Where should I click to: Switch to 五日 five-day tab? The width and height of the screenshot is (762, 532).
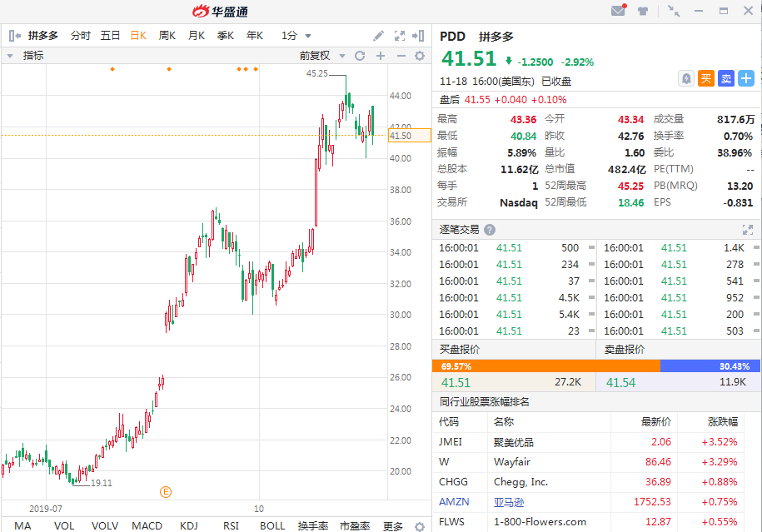[x=110, y=36]
